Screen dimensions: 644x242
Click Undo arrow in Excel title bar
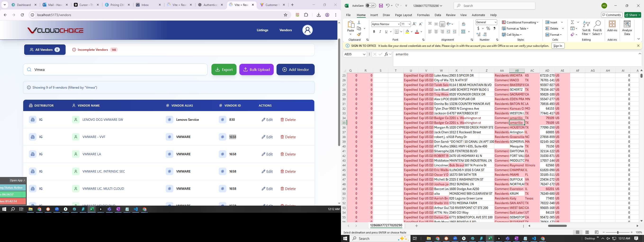(x=388, y=5)
